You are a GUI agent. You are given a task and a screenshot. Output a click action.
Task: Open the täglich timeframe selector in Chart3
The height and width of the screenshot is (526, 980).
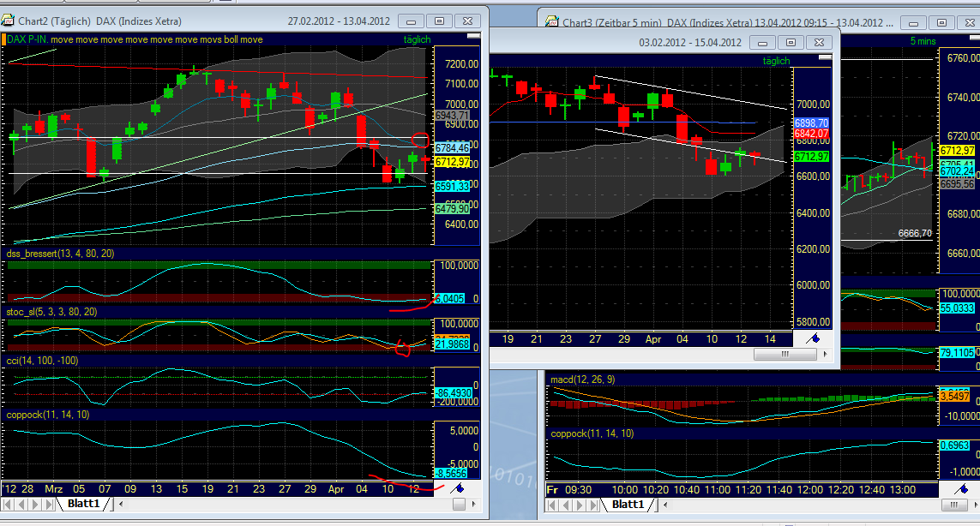click(776, 60)
